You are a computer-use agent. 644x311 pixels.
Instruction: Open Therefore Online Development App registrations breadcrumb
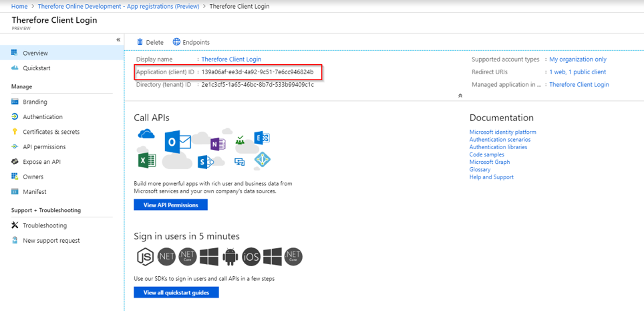(118, 6)
